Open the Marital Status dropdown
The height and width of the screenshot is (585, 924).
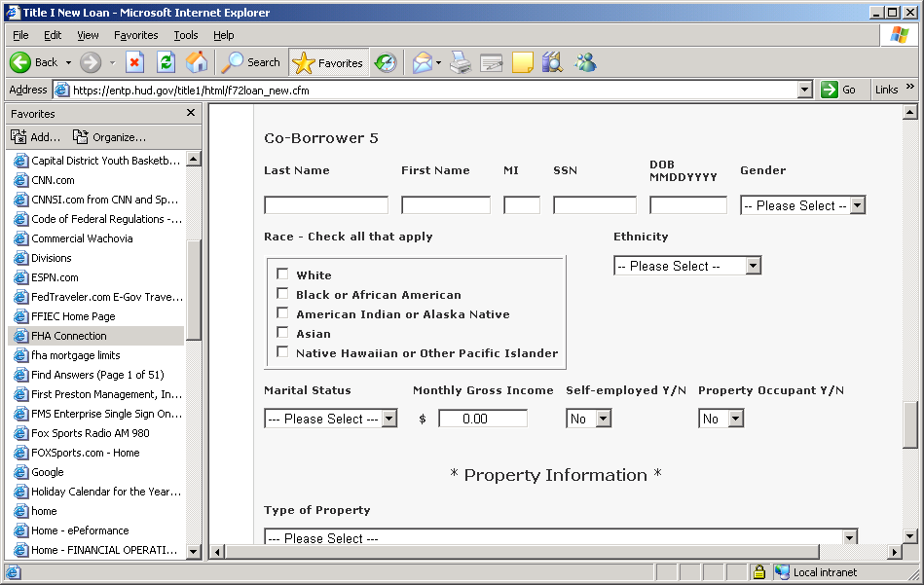tap(330, 419)
